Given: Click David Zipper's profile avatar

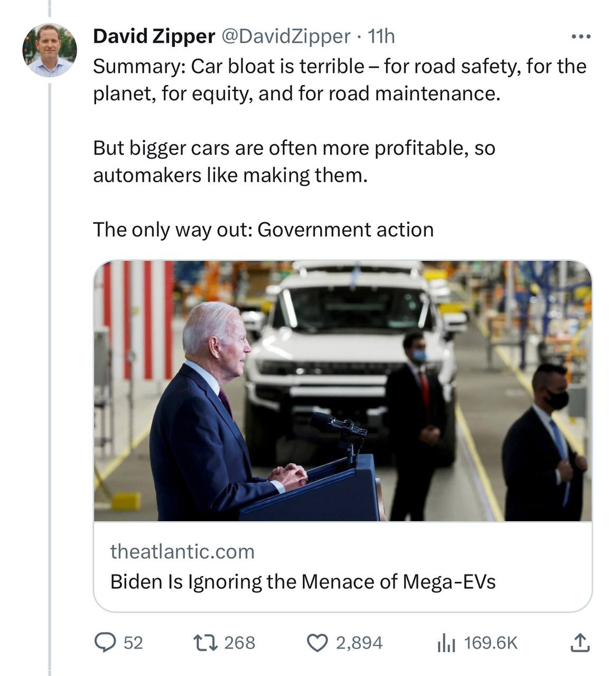Looking at the screenshot, I should 50,50.
